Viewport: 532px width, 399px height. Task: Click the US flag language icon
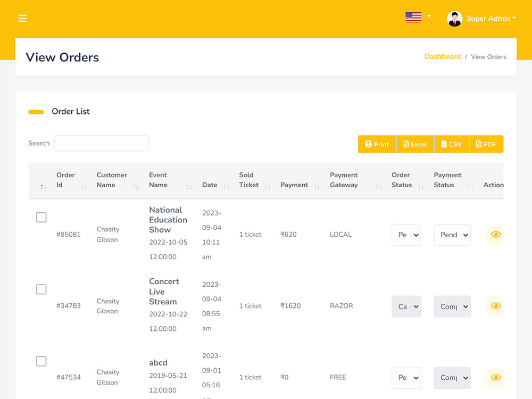[x=413, y=17]
